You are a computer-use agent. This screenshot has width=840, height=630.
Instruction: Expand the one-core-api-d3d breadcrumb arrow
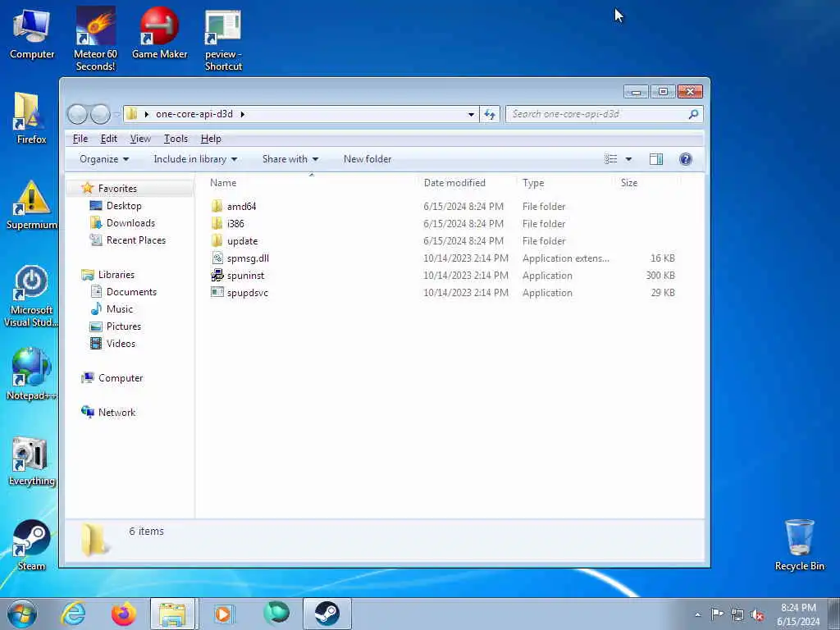point(243,114)
